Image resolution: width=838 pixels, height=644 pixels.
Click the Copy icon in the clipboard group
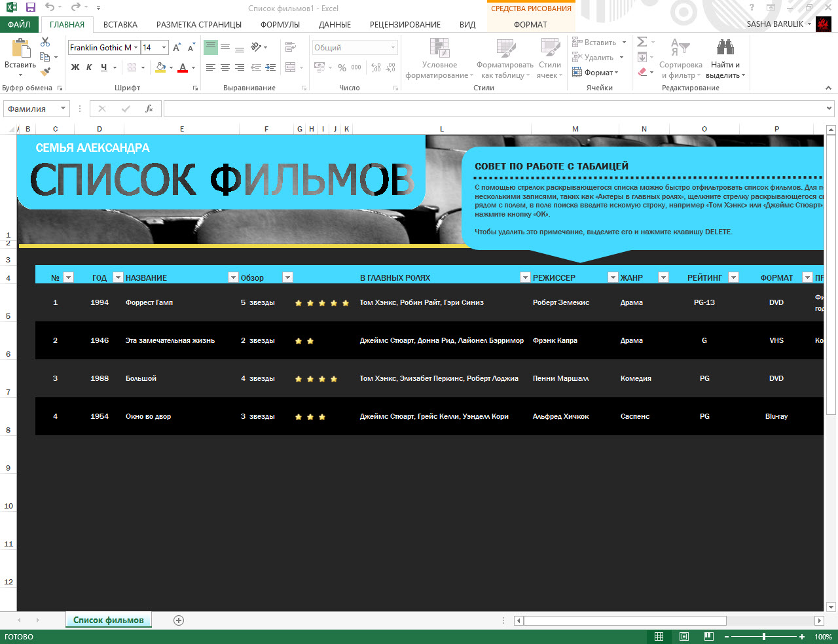45,57
